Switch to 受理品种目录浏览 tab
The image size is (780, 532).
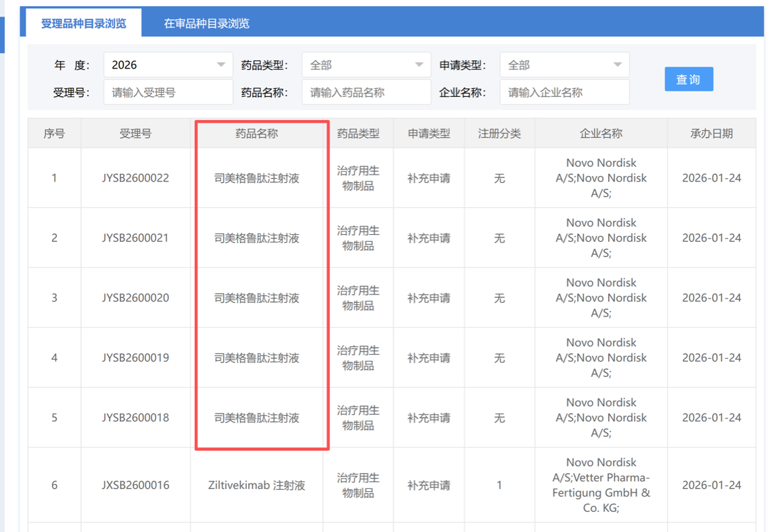[x=84, y=23]
